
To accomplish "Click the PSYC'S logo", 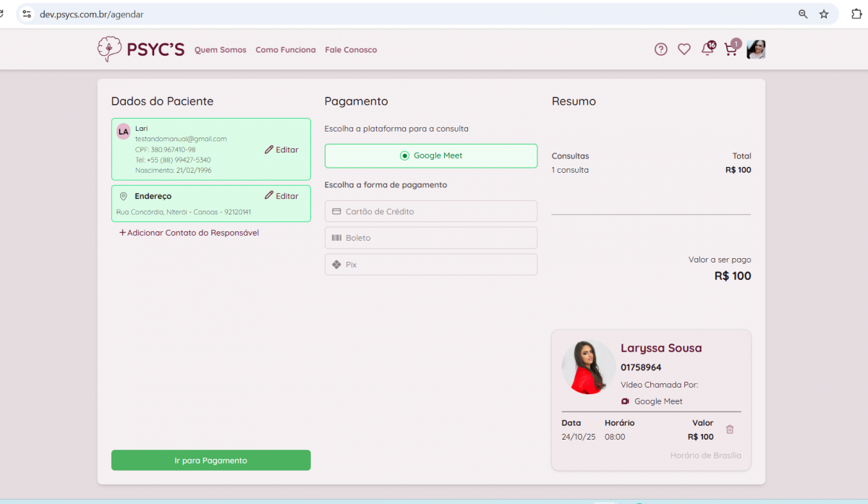I will 141,49.
